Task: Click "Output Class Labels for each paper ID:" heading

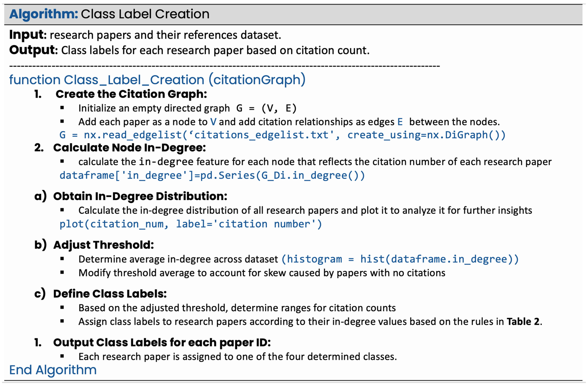Action: pyautogui.click(x=162, y=342)
